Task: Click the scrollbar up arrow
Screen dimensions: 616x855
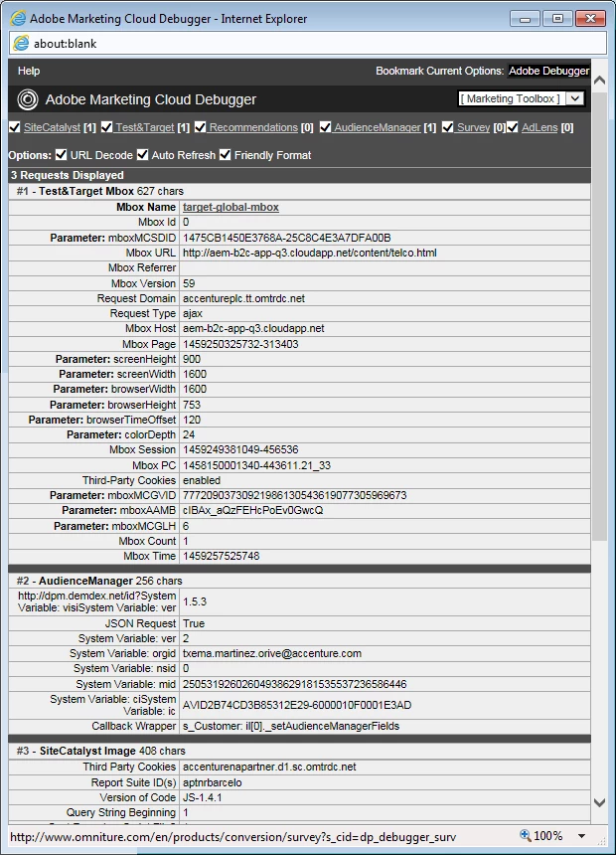Action: pyautogui.click(x=600, y=81)
